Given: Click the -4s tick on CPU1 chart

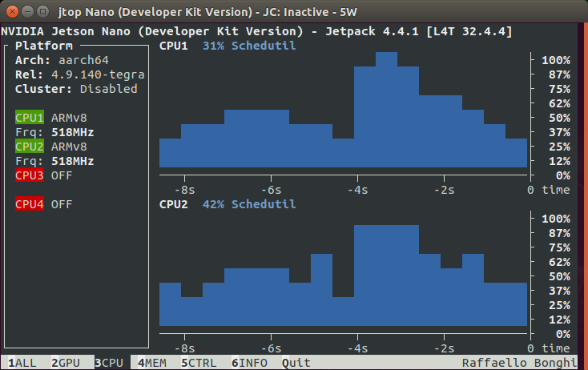Looking at the screenshot, I should [x=358, y=190].
